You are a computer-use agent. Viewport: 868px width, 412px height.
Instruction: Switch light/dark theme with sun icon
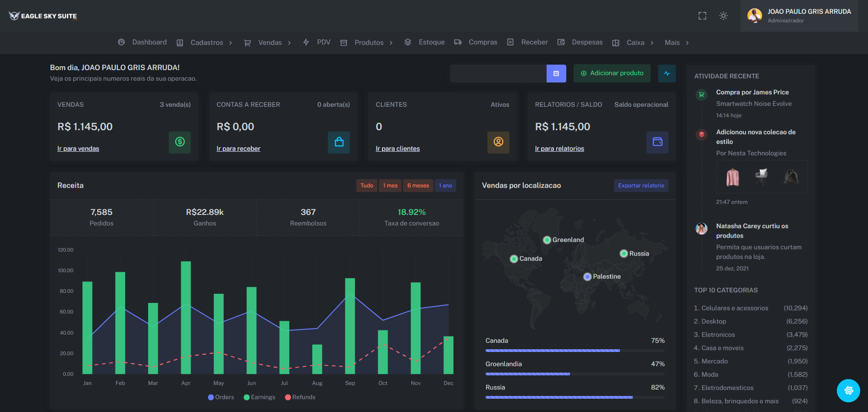724,16
